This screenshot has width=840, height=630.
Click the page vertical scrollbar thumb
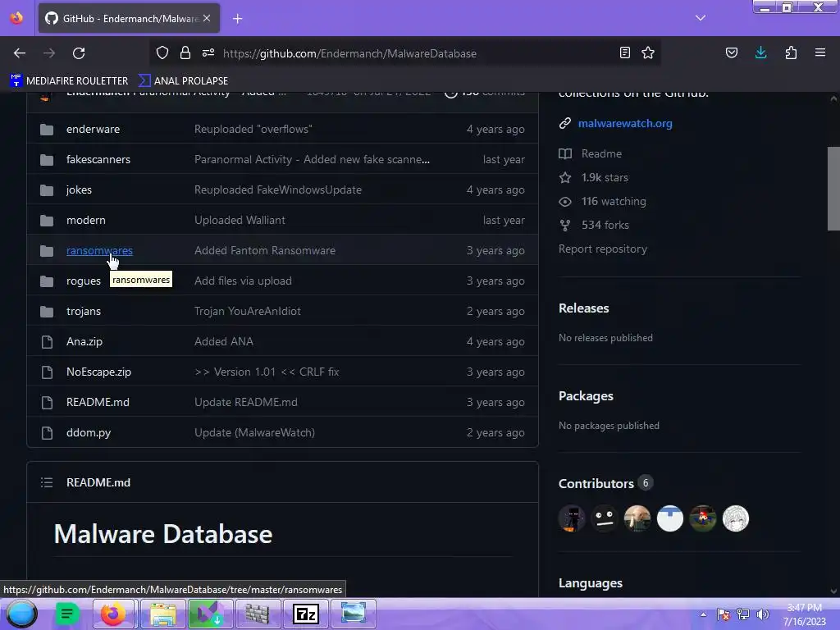(833, 189)
